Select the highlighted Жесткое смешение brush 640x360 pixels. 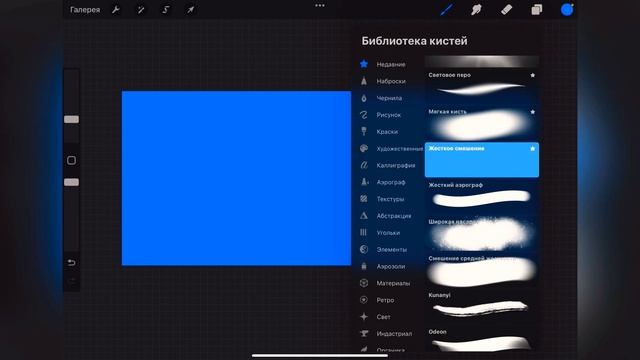coord(482,160)
